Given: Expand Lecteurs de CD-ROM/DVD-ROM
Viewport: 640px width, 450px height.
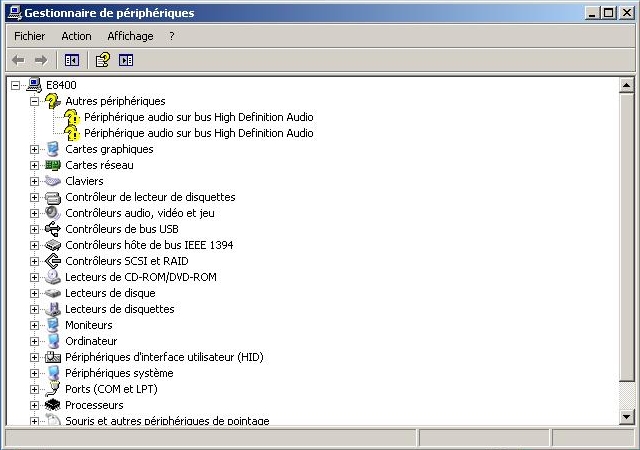Looking at the screenshot, I should (34, 277).
